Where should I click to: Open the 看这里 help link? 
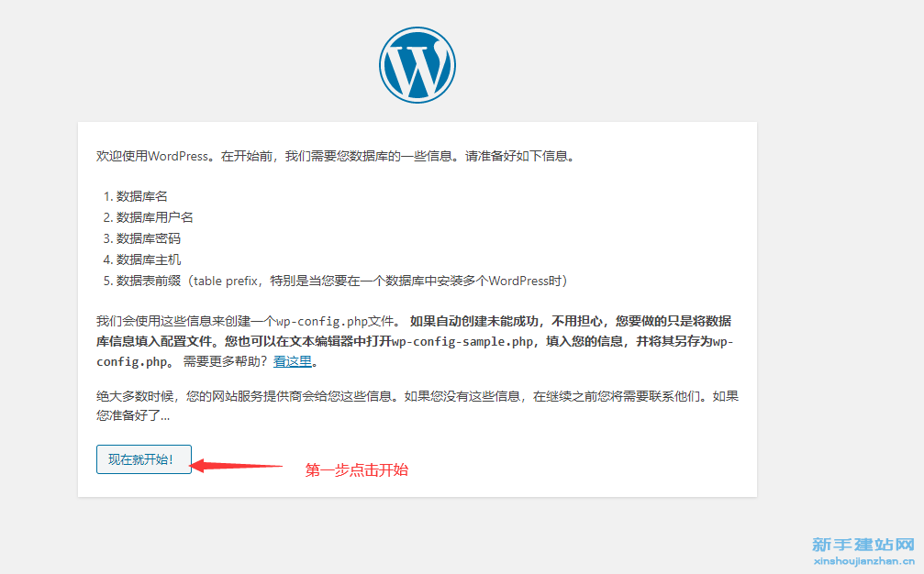(293, 361)
